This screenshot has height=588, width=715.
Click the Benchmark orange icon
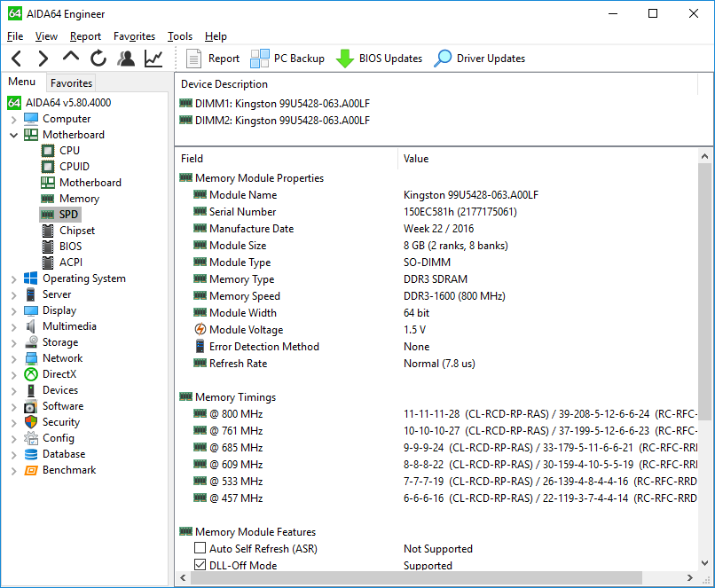click(30, 470)
